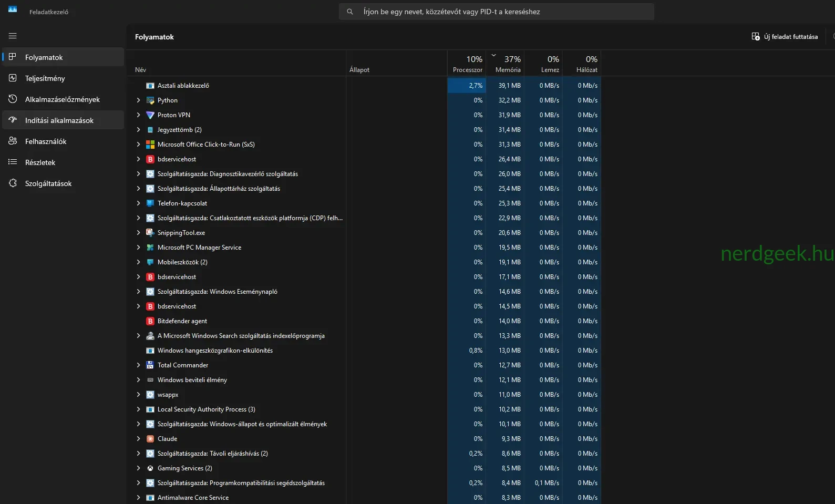Select the wsappx process row

tap(364, 395)
